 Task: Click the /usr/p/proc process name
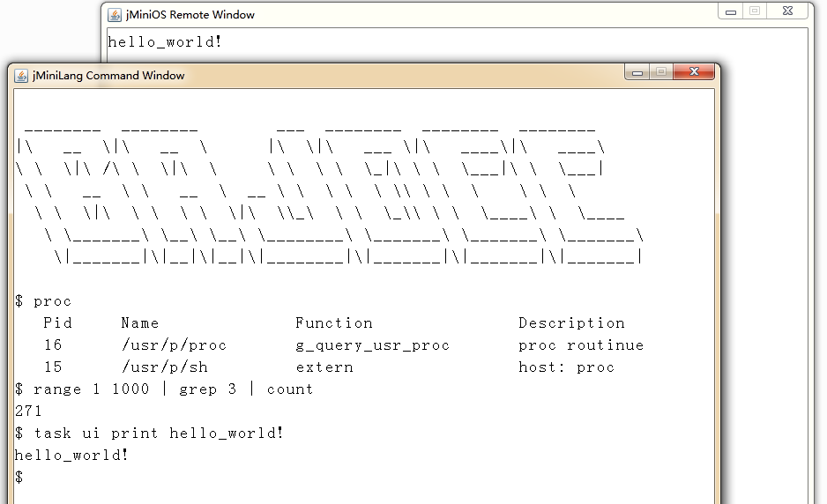tap(174, 345)
